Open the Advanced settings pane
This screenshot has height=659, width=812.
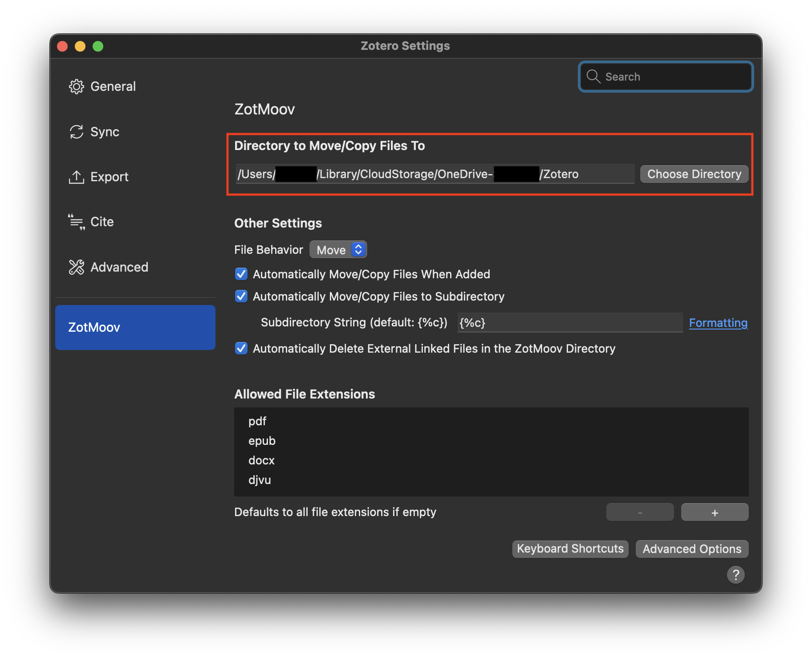[x=135, y=267]
